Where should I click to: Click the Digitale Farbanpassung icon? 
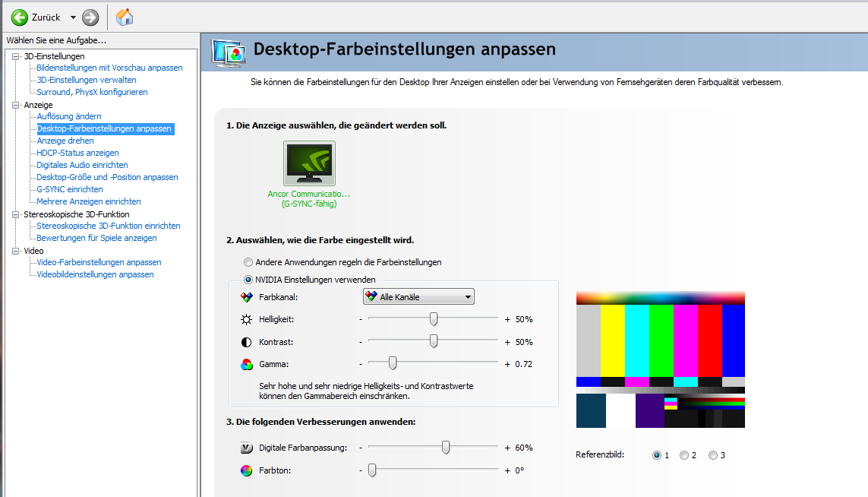coord(246,448)
